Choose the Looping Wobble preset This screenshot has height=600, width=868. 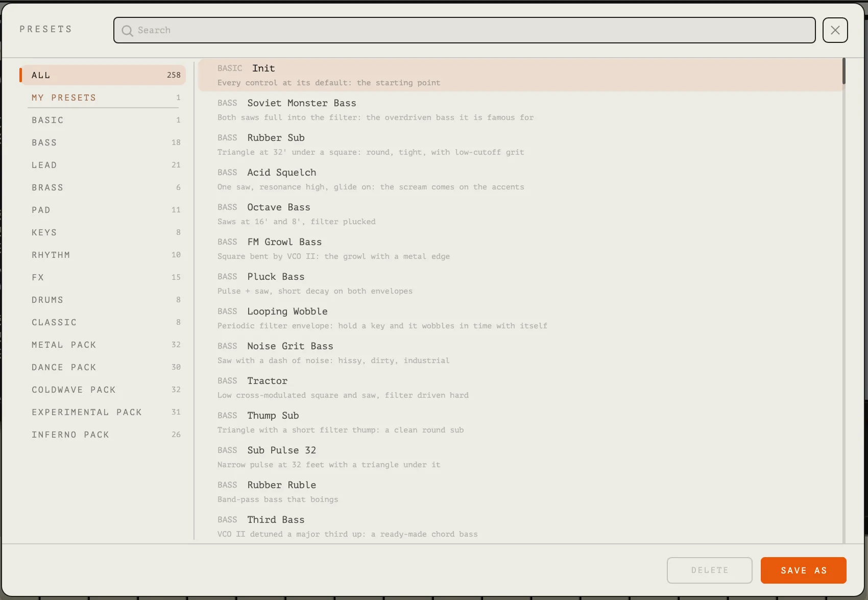520,318
